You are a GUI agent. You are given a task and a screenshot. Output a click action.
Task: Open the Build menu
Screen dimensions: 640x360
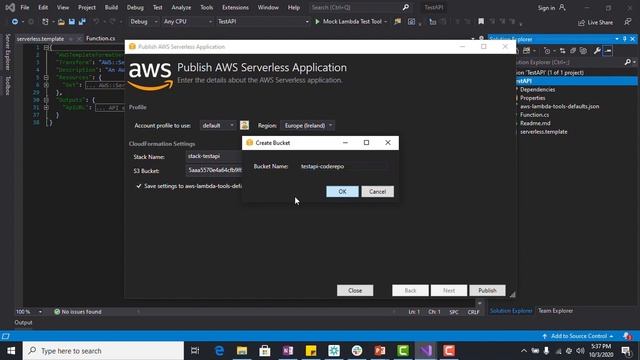[111, 7]
